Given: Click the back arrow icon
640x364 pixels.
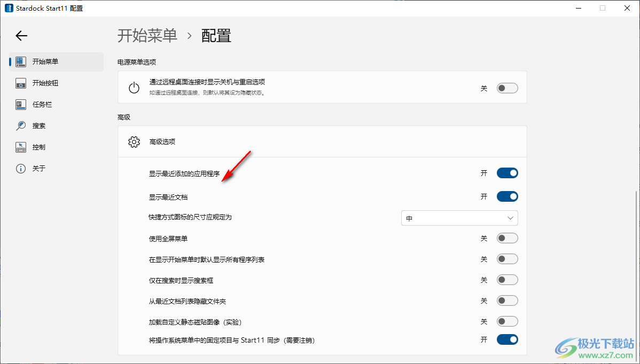Looking at the screenshot, I should click(21, 35).
